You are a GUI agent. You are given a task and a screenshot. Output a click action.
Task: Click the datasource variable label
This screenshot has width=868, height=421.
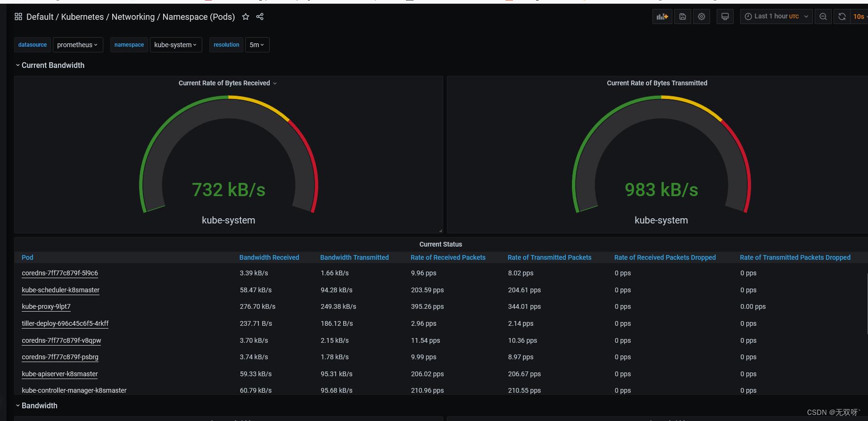click(33, 45)
